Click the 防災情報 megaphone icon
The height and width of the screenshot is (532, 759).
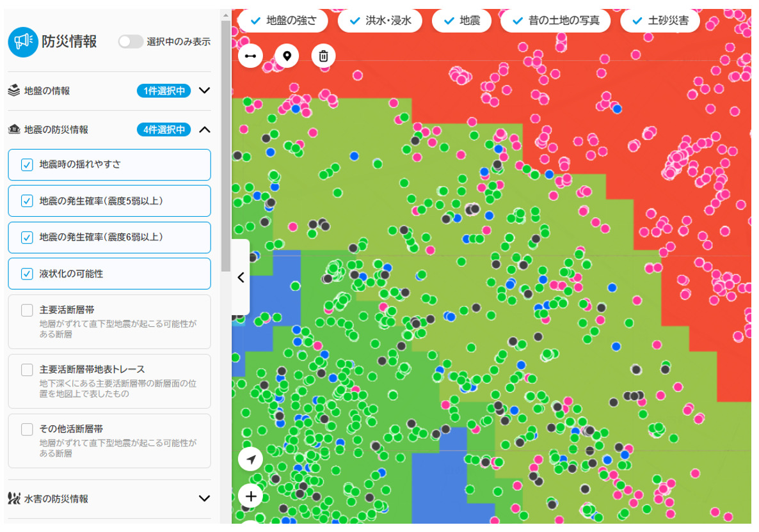(x=23, y=42)
